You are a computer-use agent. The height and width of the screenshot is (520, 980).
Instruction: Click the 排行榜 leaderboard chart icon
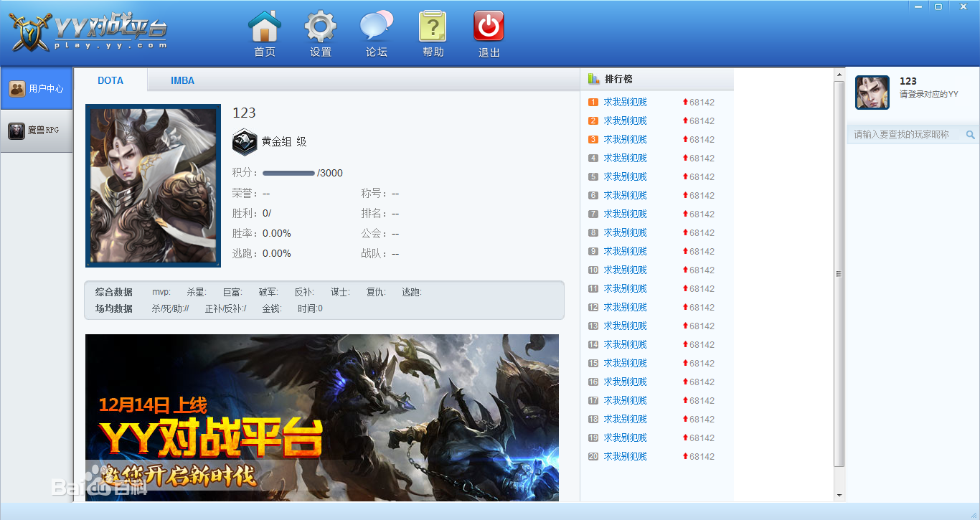[593, 79]
